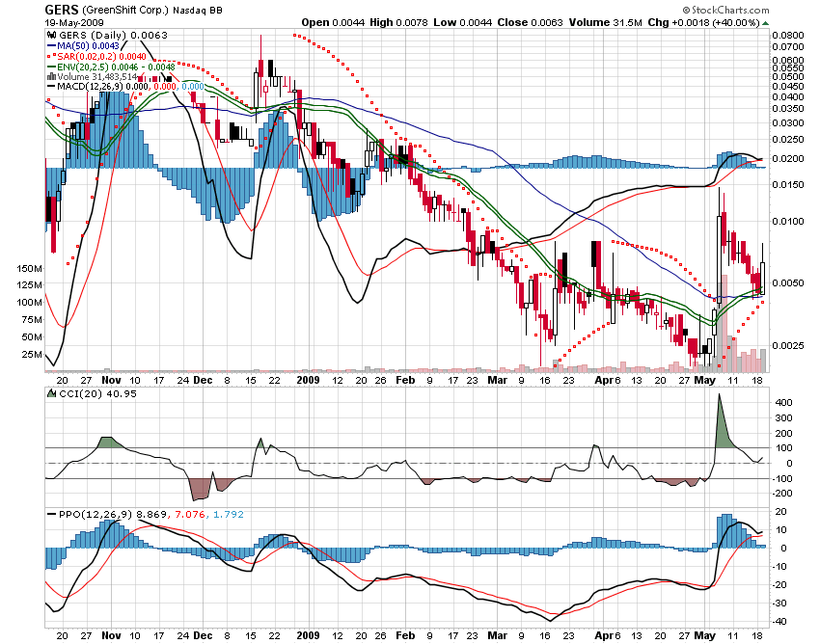This screenshot has width=820, height=644.
Task: Click the PPO histogram value 1.792
Action: click(x=228, y=515)
